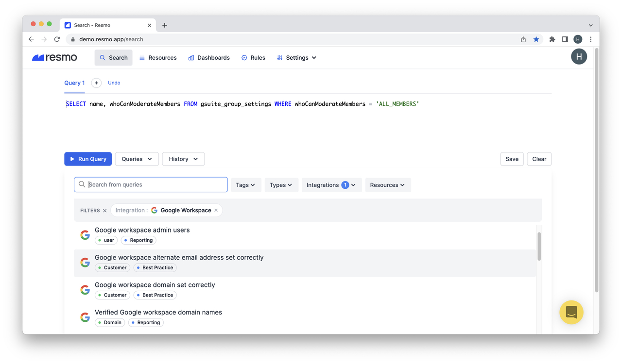Open the browser extensions puzzle icon
This screenshot has width=622, height=364.
point(552,39)
